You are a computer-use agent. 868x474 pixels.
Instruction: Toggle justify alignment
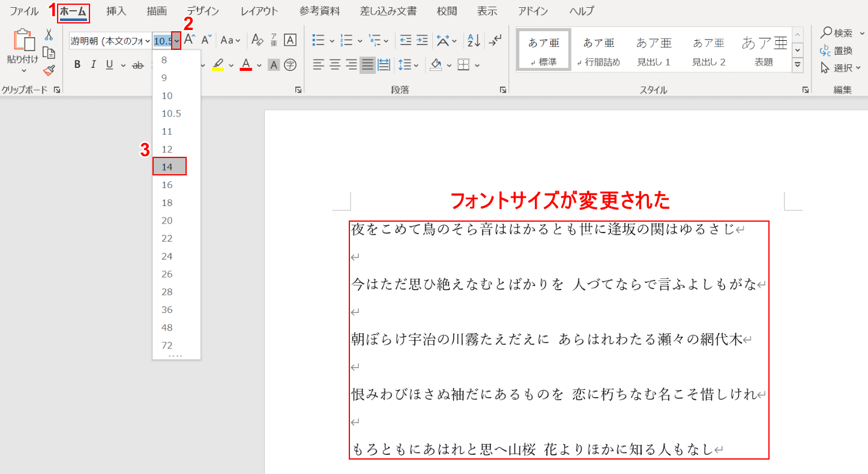click(x=367, y=64)
